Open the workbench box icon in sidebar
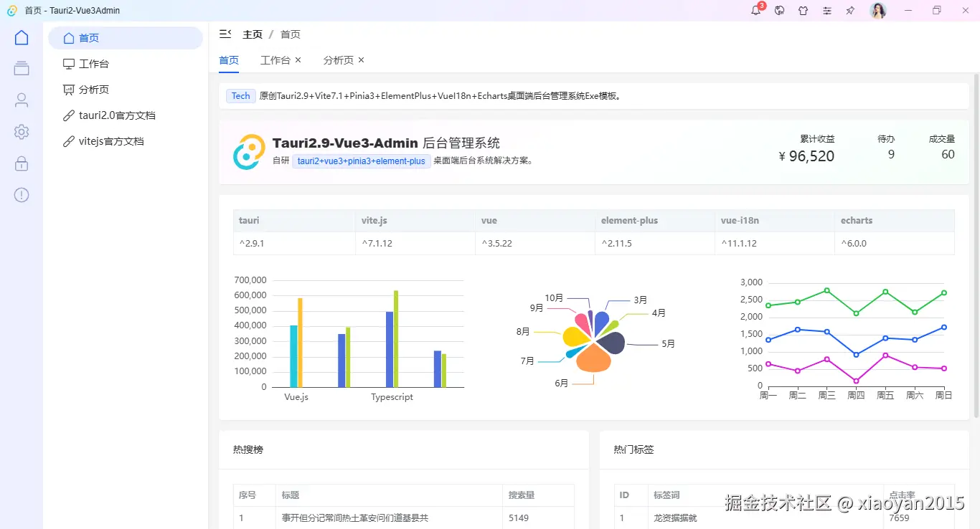This screenshot has width=980, height=529. [x=21, y=68]
